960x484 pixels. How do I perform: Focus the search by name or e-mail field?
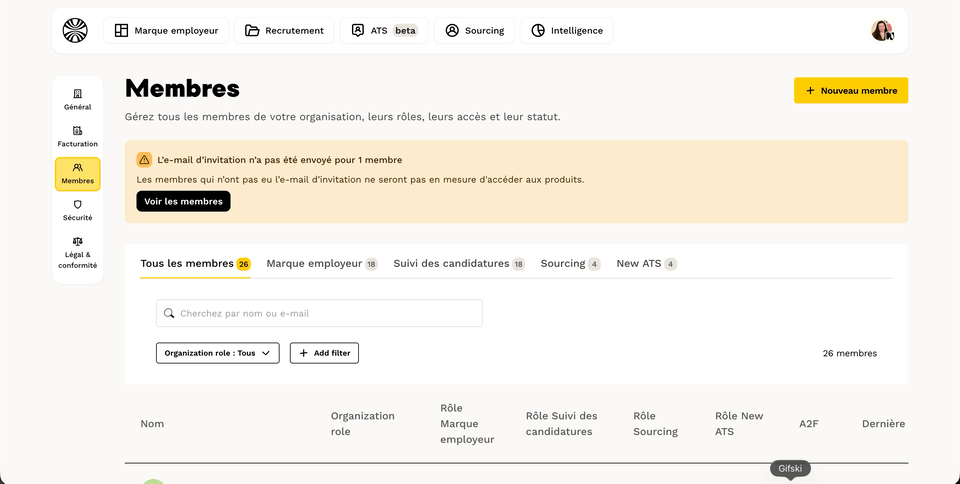[x=319, y=313]
